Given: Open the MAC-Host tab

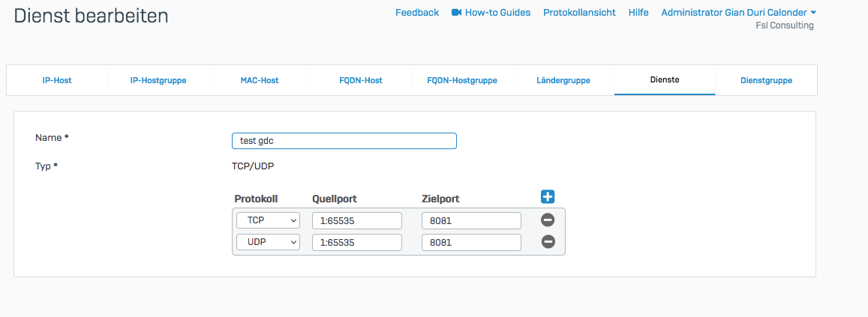Looking at the screenshot, I should click(260, 80).
